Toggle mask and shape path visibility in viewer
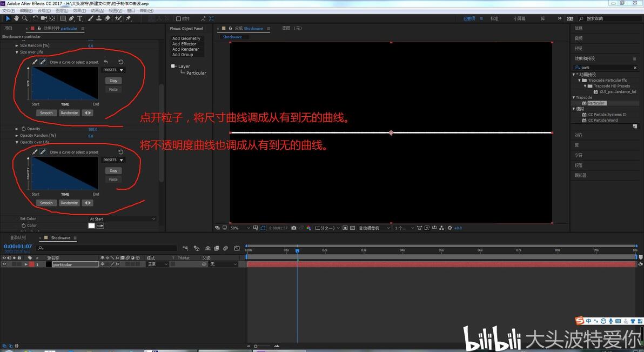This screenshot has height=352, width=644. [263, 228]
